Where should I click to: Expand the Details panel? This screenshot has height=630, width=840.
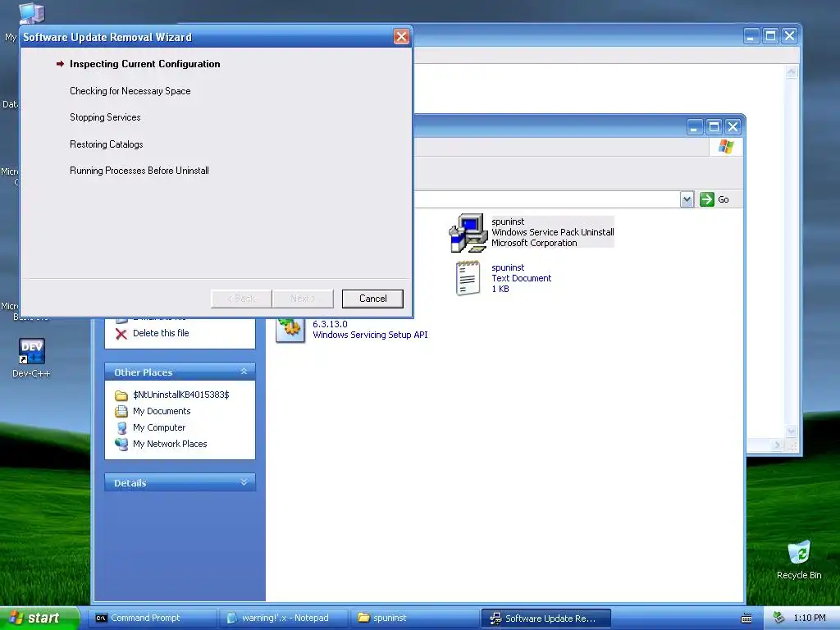[244, 482]
